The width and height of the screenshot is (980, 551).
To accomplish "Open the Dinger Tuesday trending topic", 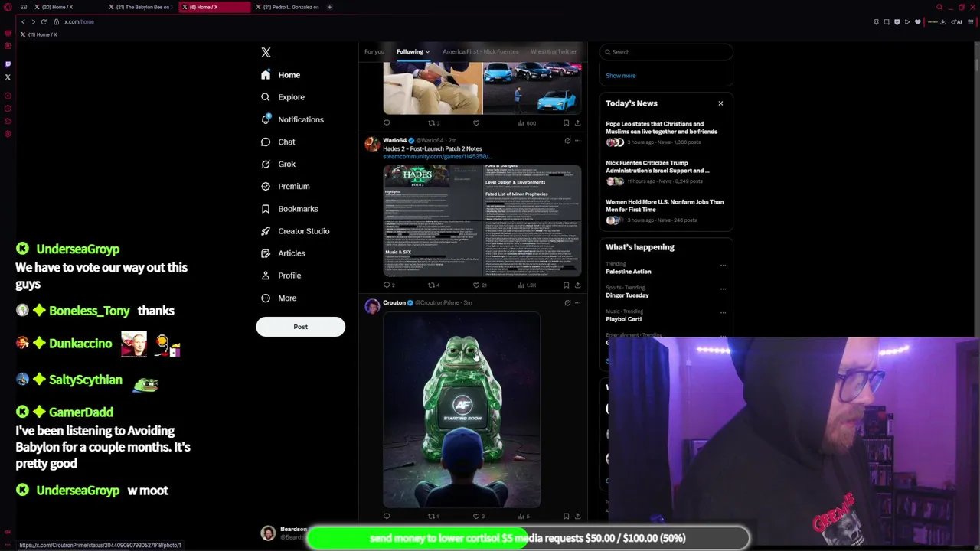I will 627,295.
